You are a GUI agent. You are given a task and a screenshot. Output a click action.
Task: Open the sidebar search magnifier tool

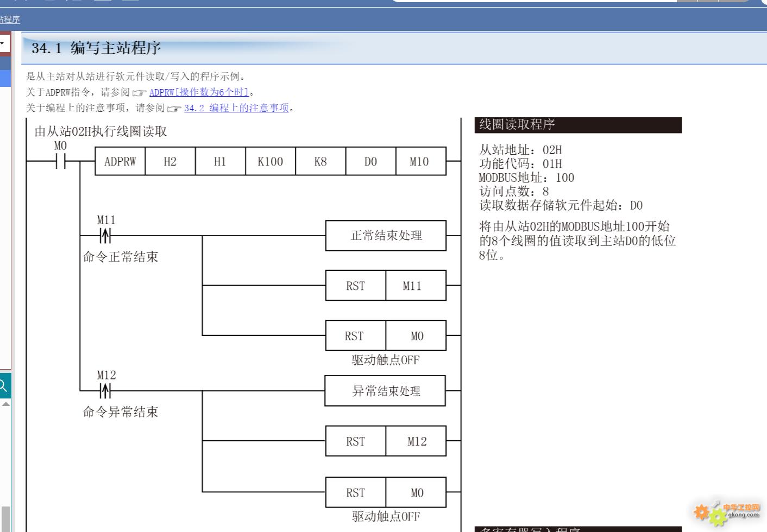tap(4, 385)
